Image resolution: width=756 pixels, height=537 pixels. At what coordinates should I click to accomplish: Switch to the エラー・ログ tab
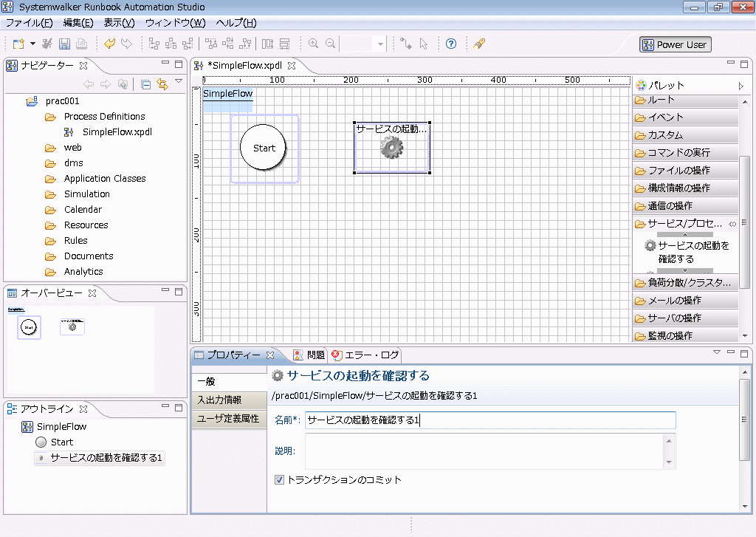pyautogui.click(x=365, y=355)
